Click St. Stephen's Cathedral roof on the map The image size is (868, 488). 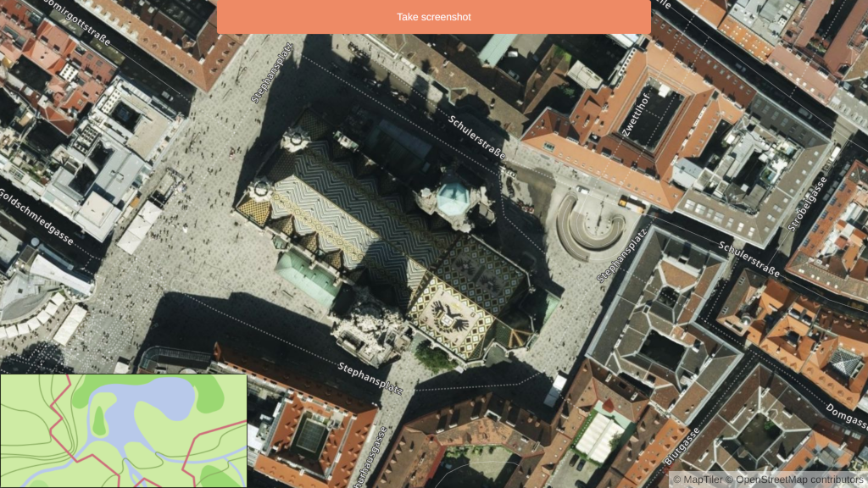click(373, 220)
